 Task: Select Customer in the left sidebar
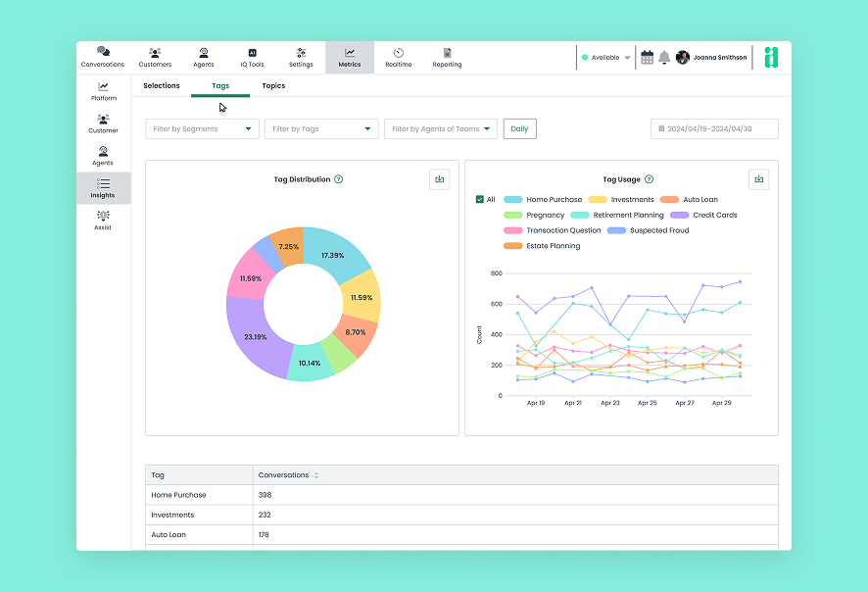point(104,123)
